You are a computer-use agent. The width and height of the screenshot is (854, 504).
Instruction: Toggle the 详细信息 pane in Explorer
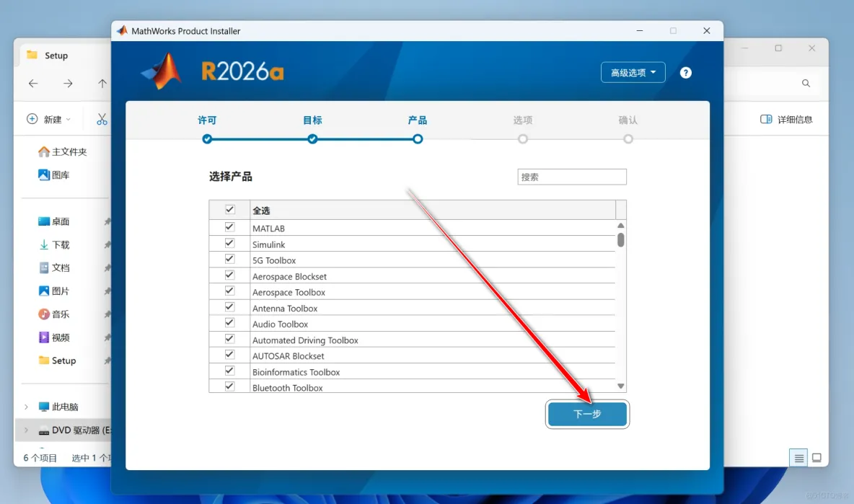pyautogui.click(x=786, y=119)
